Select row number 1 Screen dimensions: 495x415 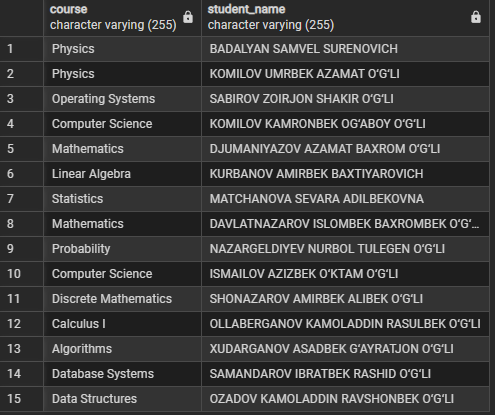pyautogui.click(x=21, y=49)
